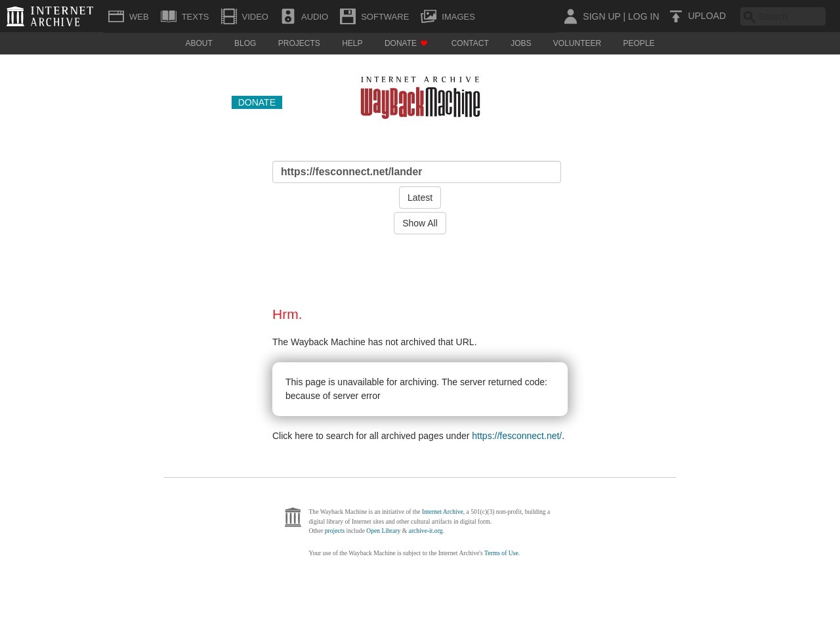
Task: Click the AUDIO text label
Action: pyautogui.click(x=314, y=16)
